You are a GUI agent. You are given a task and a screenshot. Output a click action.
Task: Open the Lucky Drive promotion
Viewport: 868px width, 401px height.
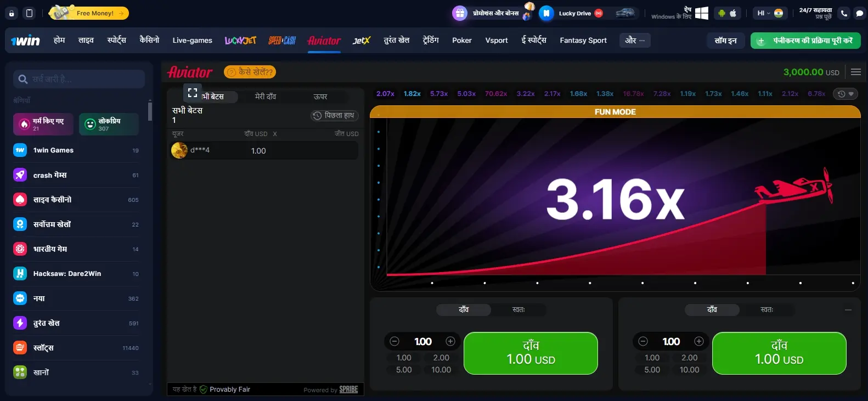coord(574,13)
